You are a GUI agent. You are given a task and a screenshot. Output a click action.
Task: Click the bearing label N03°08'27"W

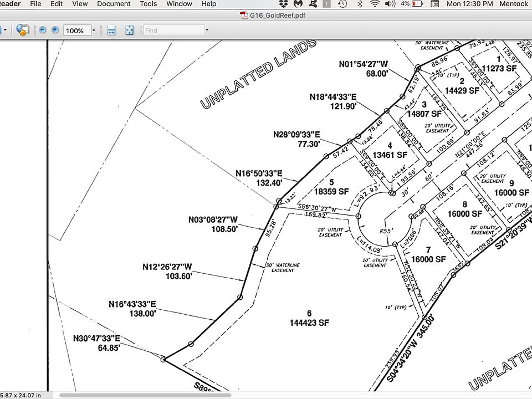[x=213, y=220]
